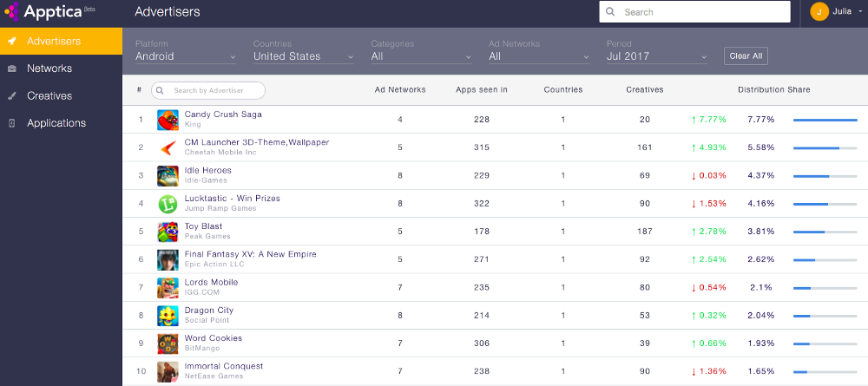This screenshot has height=386, width=868.
Task: Click the magnifier icon in top search
Action: click(x=610, y=11)
